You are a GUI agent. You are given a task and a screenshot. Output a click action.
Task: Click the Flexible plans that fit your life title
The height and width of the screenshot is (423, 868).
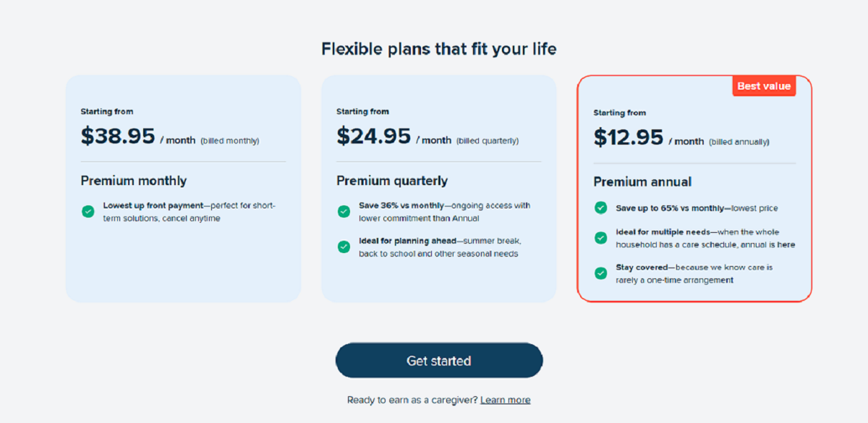[439, 49]
